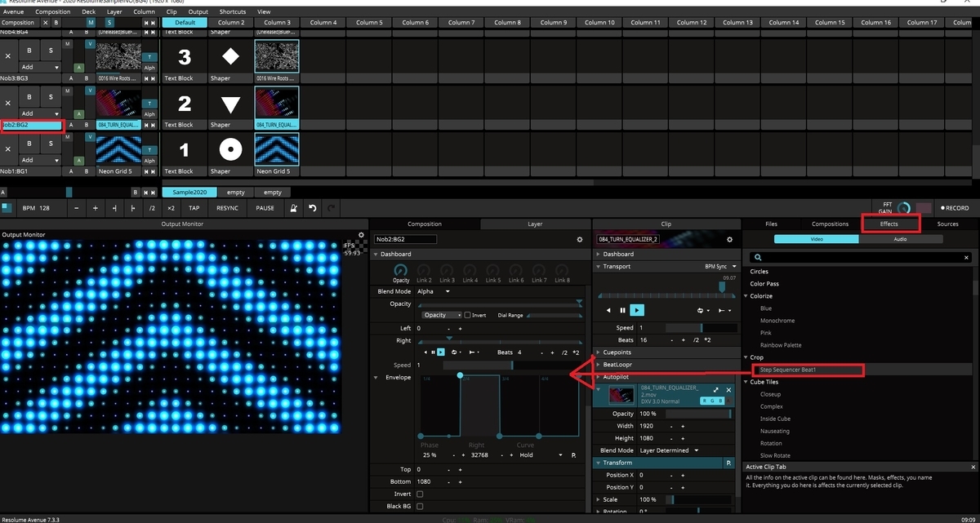
Task: Open the Output menu
Action: [198, 12]
